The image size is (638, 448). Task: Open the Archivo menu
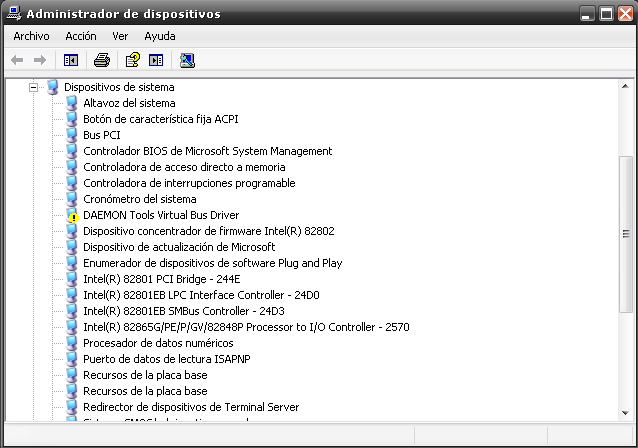[31, 35]
